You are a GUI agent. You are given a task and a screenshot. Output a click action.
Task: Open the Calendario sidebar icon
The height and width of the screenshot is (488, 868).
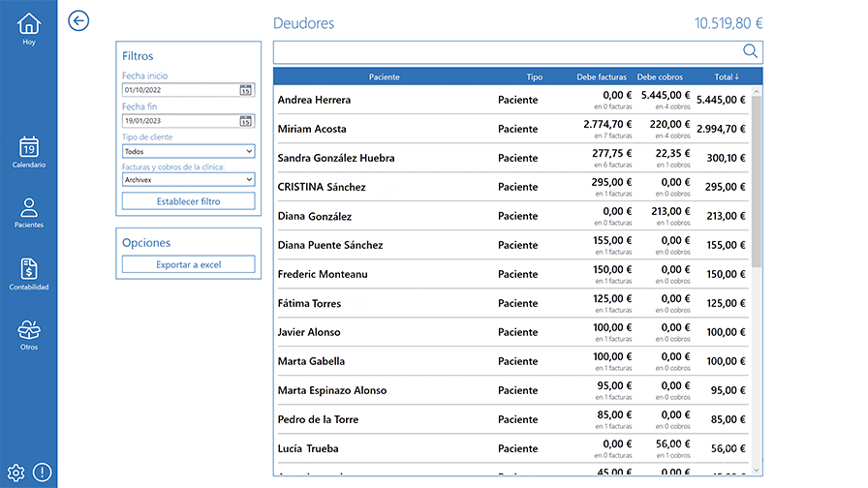tap(29, 151)
